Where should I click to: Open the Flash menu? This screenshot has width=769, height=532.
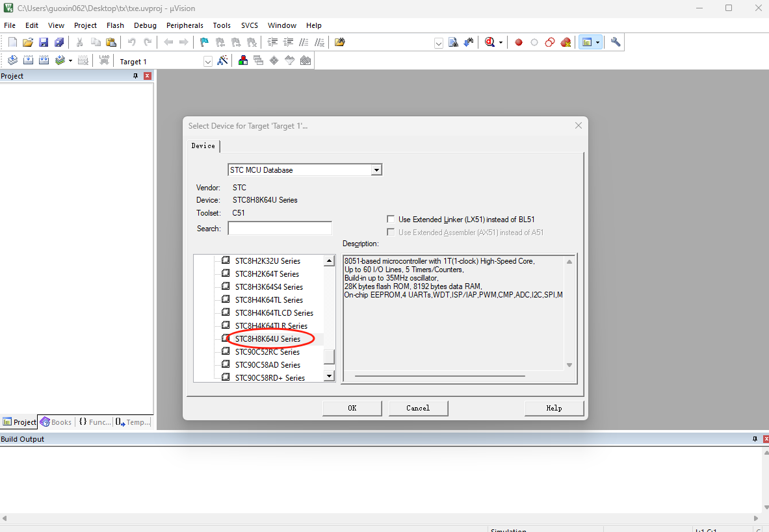pos(115,25)
